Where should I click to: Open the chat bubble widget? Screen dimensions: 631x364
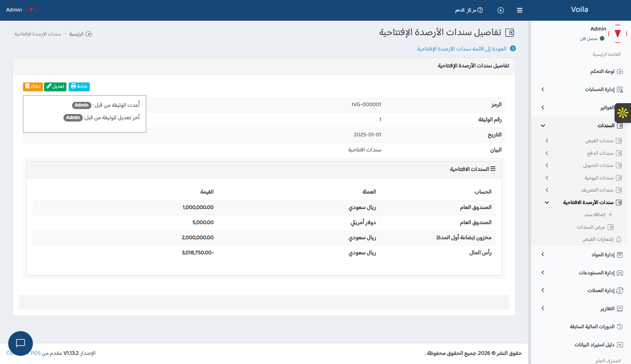tap(20, 343)
